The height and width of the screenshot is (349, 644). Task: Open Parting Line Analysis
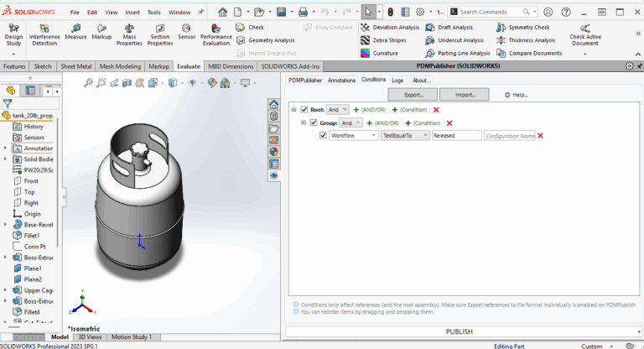click(x=458, y=53)
